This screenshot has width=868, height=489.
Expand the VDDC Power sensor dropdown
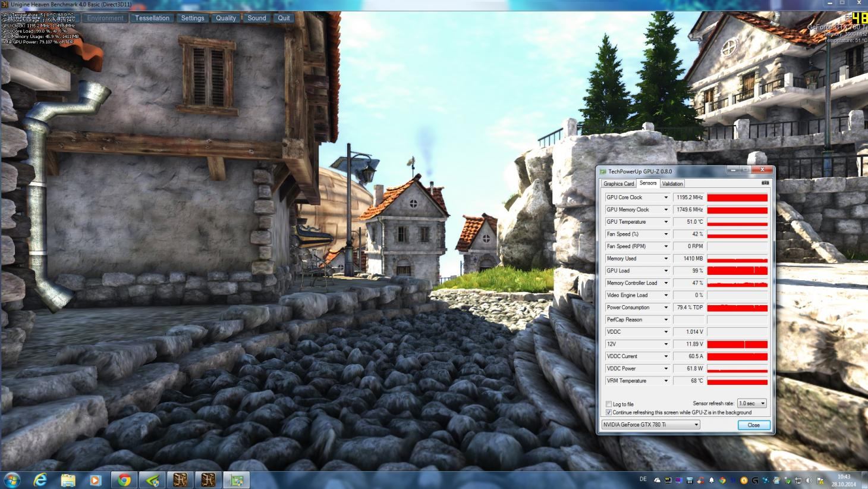coord(666,368)
